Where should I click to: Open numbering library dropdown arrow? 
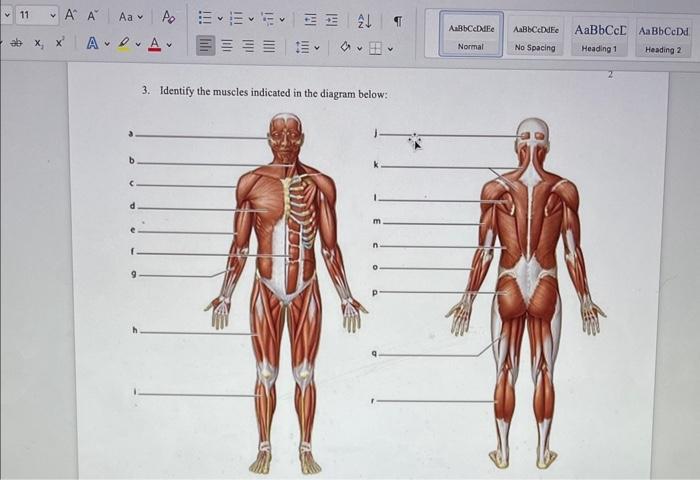[x=251, y=19]
